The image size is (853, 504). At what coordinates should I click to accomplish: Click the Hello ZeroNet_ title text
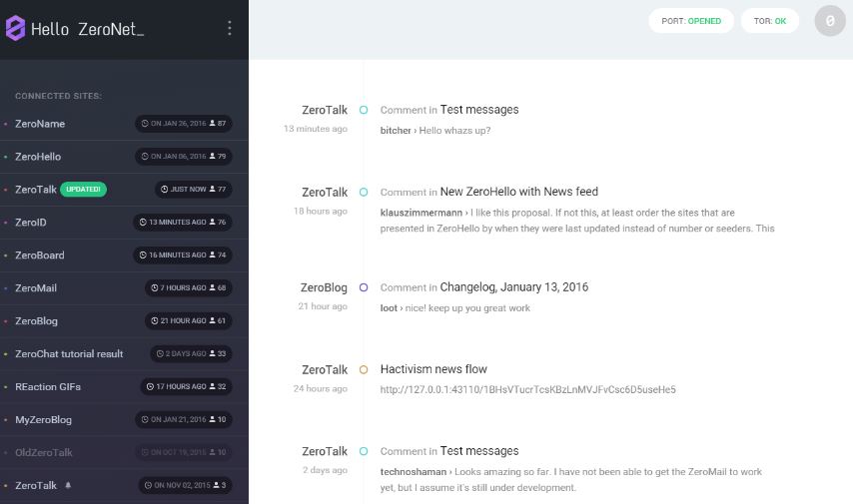pos(87,29)
